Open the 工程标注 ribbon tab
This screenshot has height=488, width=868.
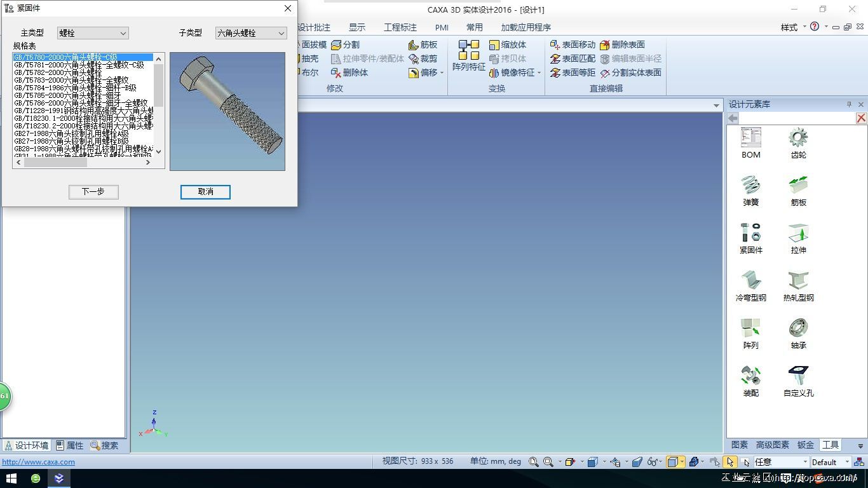click(400, 27)
